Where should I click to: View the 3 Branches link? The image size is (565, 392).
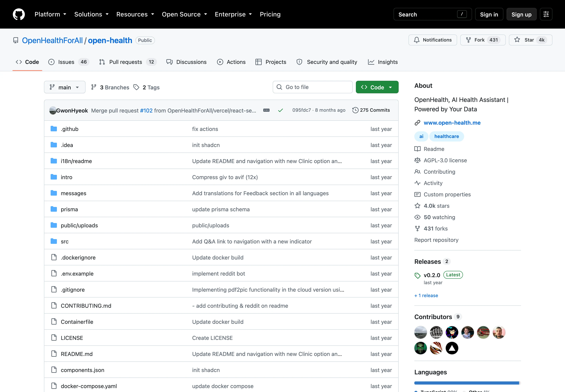click(110, 87)
